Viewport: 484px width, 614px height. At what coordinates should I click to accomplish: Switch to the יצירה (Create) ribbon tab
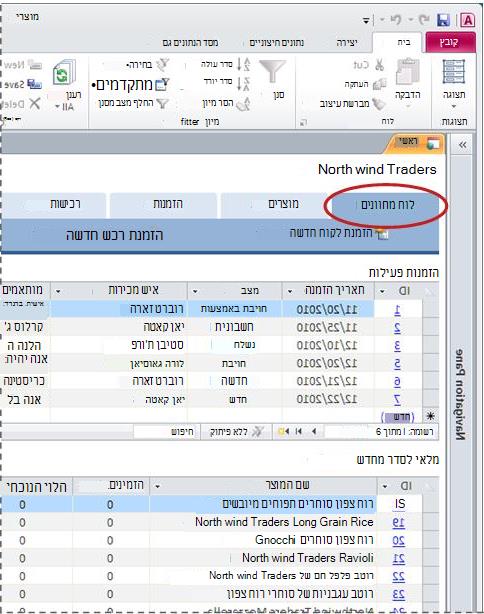tap(347, 42)
